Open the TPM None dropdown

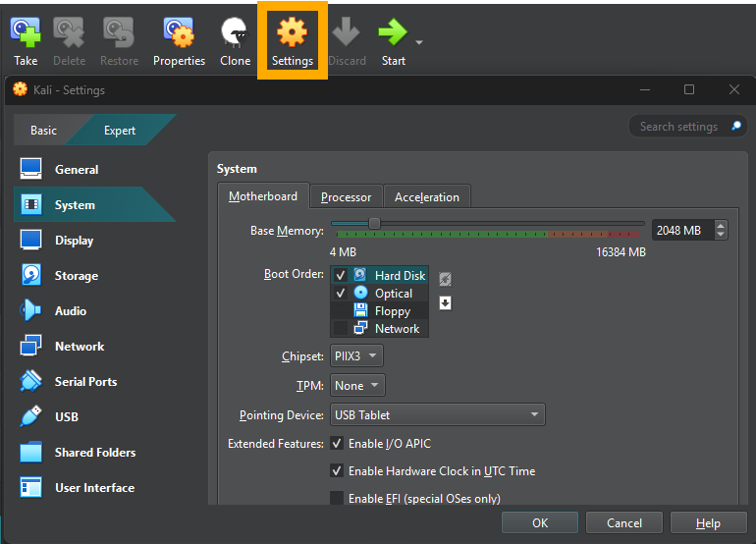(x=357, y=385)
